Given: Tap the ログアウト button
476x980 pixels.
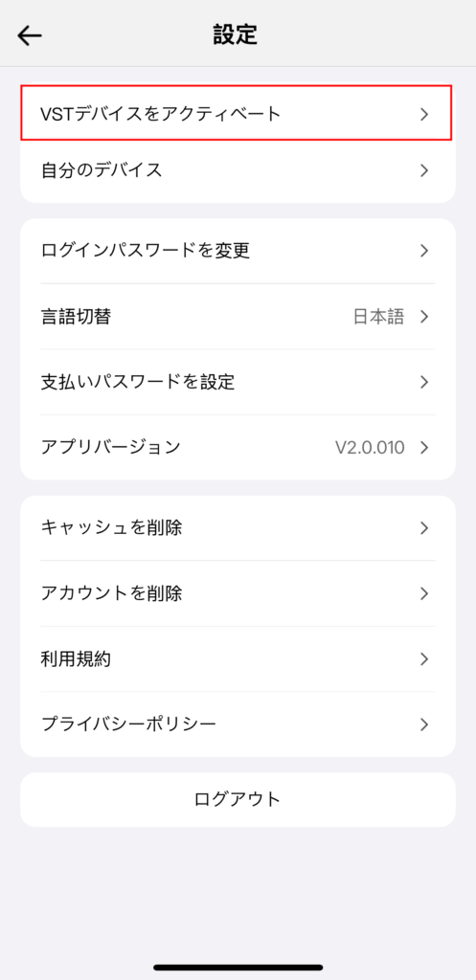Looking at the screenshot, I should (238, 799).
